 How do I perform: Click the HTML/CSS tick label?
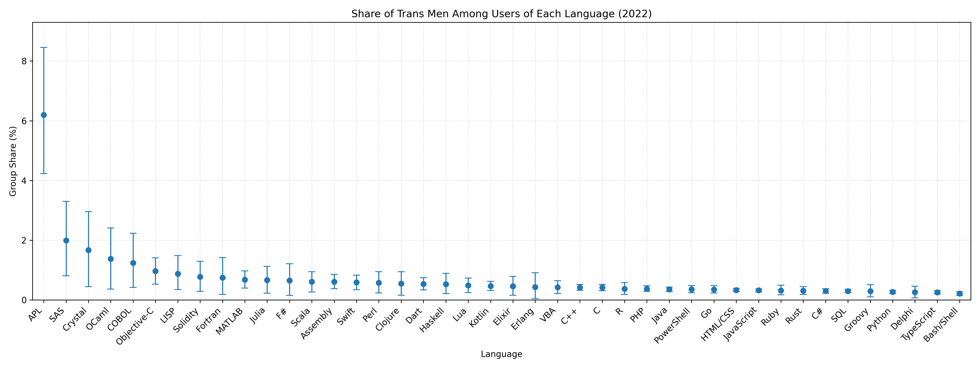[718, 325]
